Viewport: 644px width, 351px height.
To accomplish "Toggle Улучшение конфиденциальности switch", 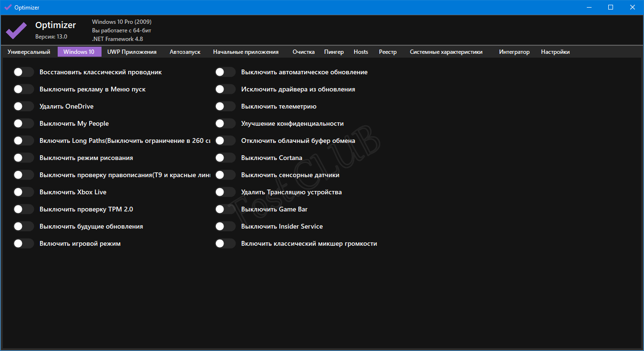I will point(225,123).
